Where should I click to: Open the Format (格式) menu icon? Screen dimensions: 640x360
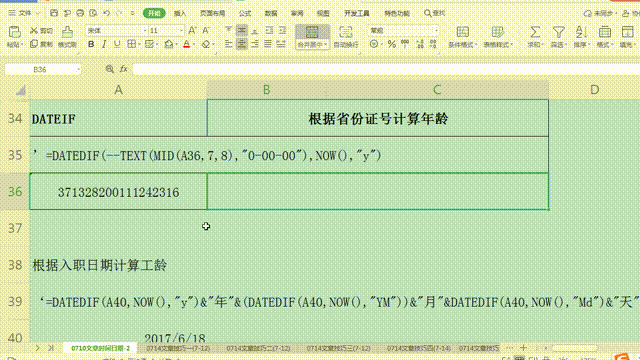coord(604,32)
